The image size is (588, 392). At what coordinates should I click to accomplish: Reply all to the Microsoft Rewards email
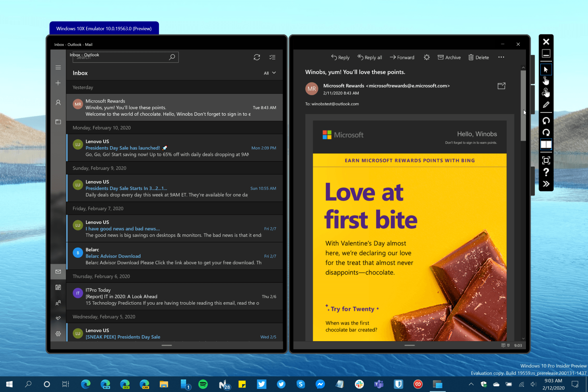pos(370,57)
